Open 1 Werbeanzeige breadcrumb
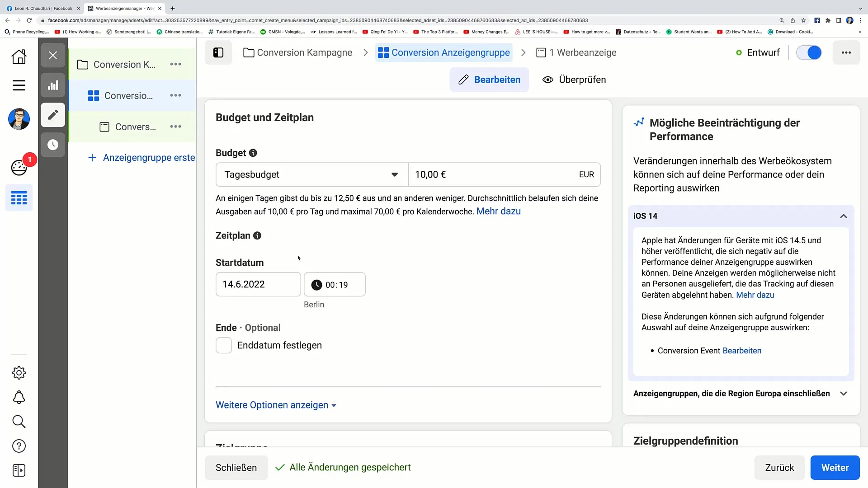Viewport: 868px width, 488px height. (576, 52)
